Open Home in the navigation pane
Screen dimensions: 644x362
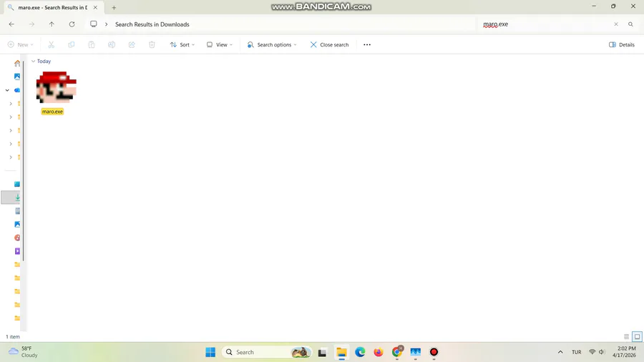pos(17,63)
